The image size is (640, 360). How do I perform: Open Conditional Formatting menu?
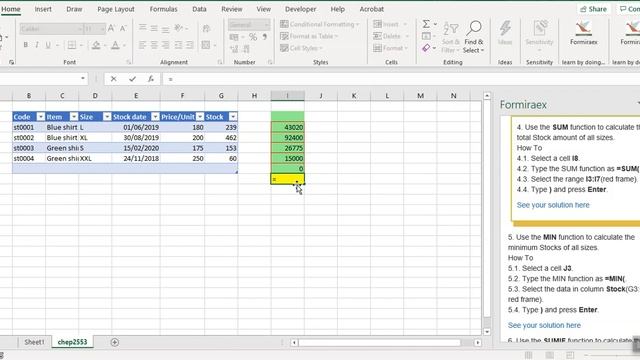click(320, 24)
